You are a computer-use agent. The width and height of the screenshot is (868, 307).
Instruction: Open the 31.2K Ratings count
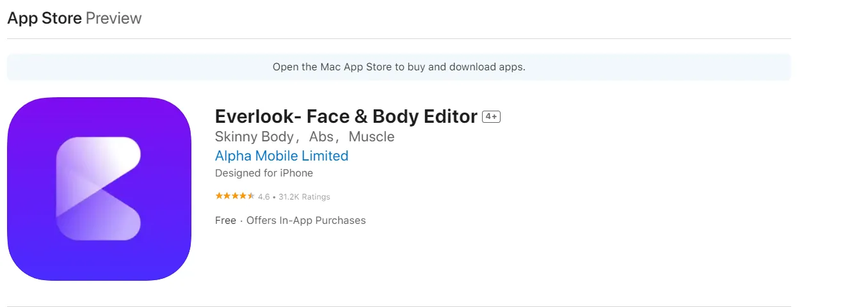click(304, 197)
